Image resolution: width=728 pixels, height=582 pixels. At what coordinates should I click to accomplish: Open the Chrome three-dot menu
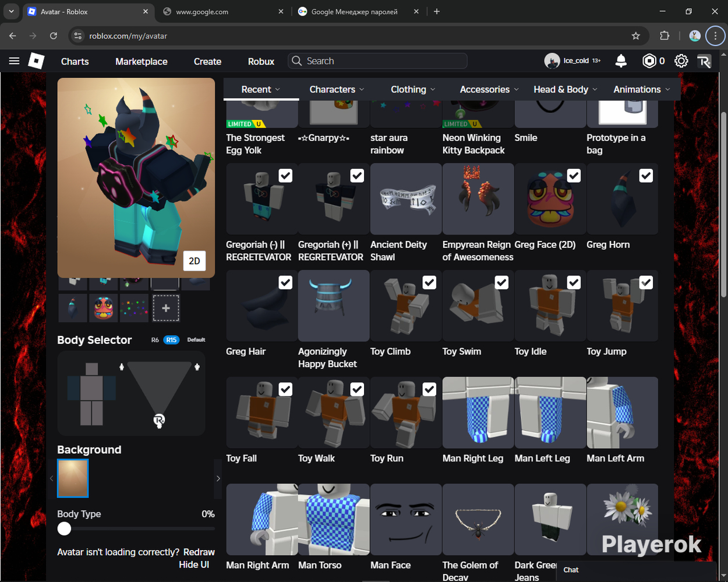(715, 36)
